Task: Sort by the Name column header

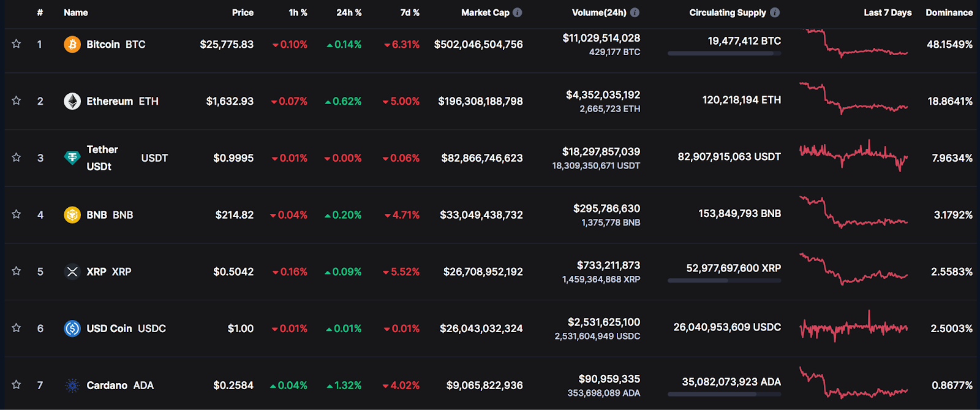Action: point(76,12)
